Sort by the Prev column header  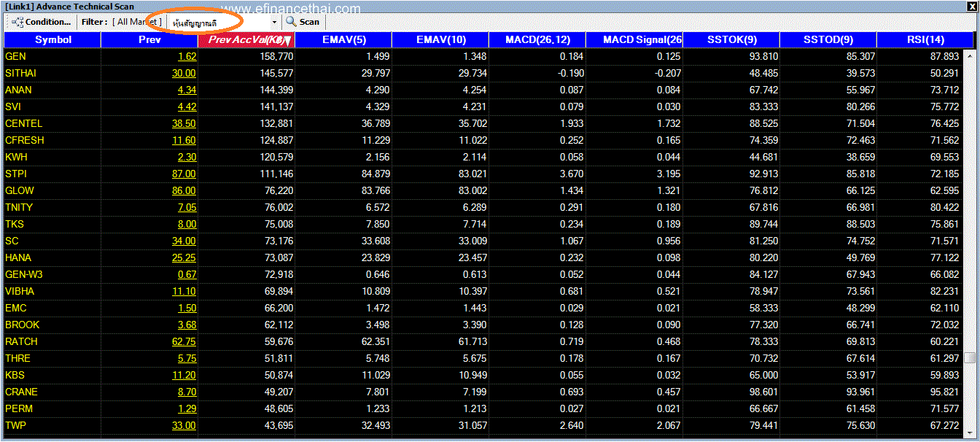pyautogui.click(x=149, y=40)
